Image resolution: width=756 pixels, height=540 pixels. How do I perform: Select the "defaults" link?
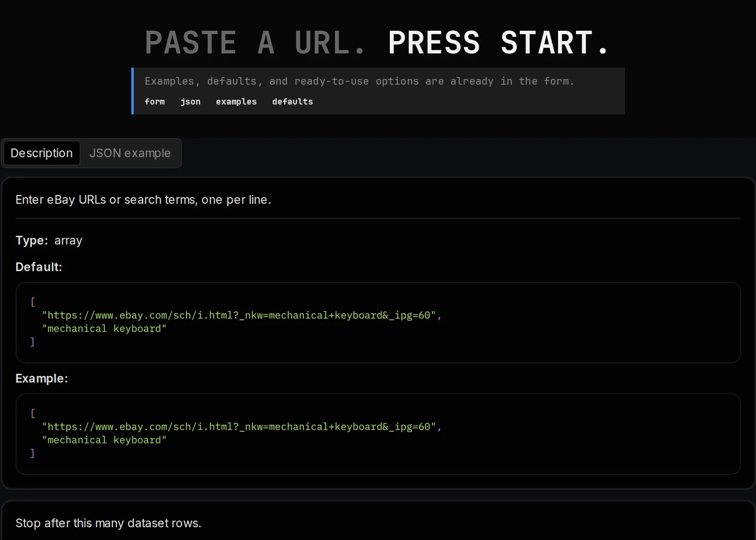292,102
